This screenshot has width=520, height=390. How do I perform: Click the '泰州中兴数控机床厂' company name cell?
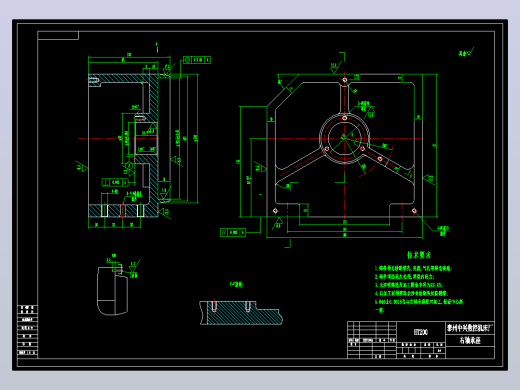coord(470,328)
